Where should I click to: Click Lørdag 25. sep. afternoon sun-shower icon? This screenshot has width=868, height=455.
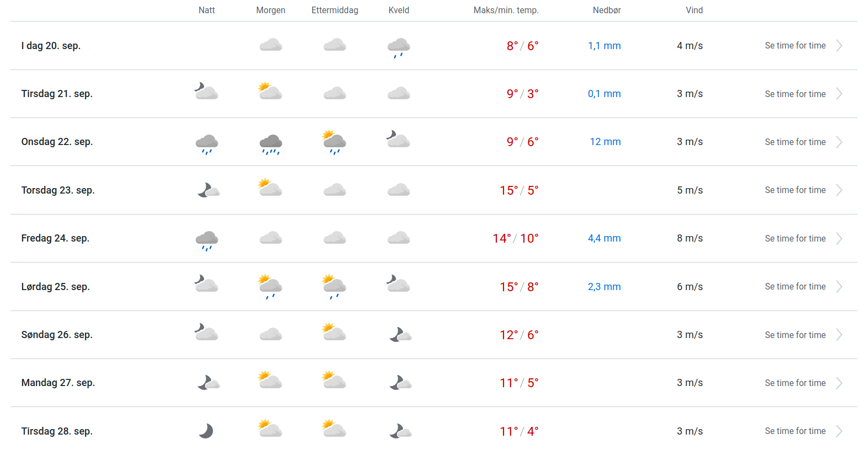tap(334, 286)
